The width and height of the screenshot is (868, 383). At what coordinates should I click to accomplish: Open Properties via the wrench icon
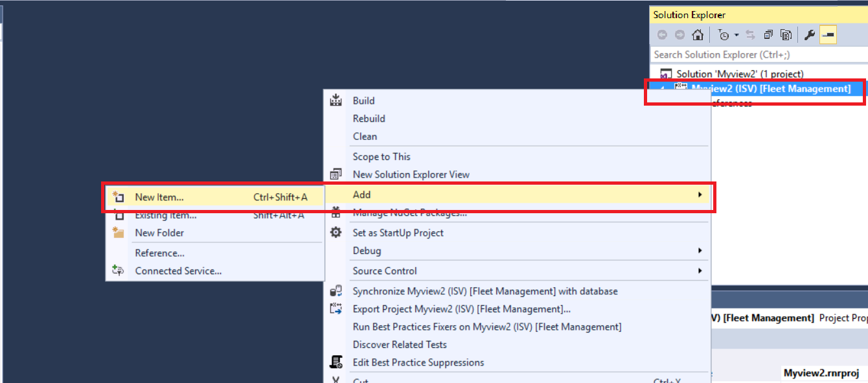click(x=810, y=35)
